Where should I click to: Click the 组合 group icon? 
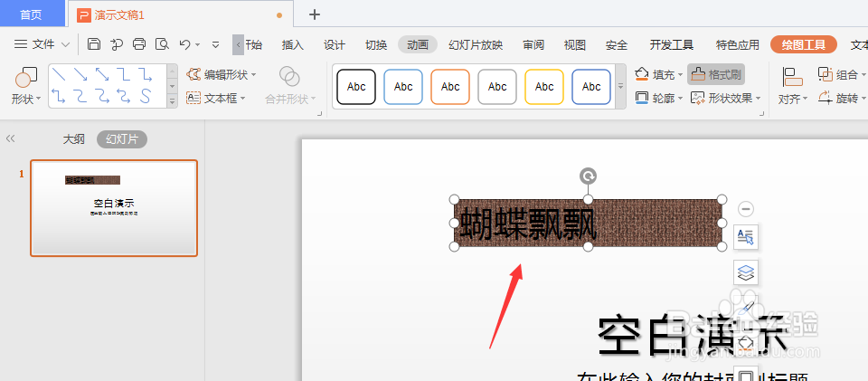click(x=826, y=74)
